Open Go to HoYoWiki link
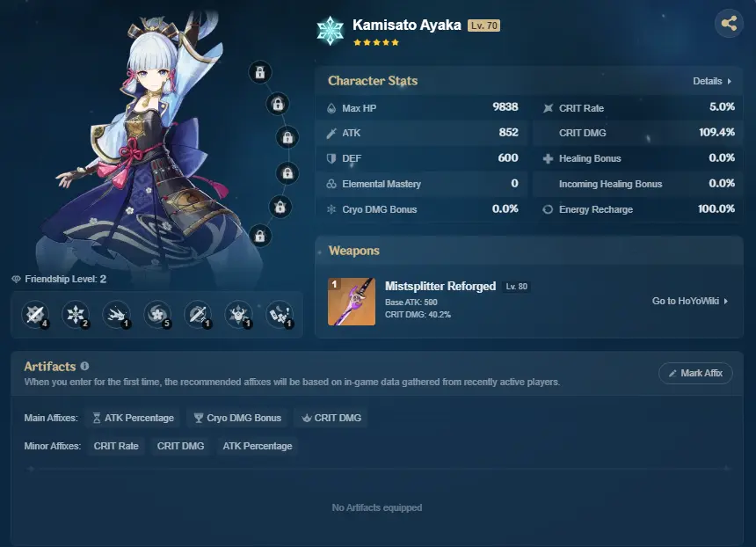The height and width of the screenshot is (547, 756). click(690, 301)
